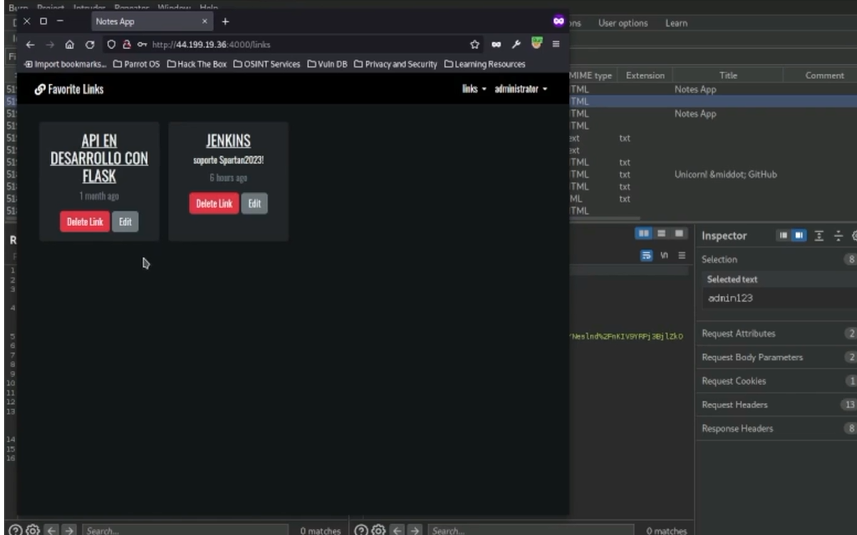Switch to the Learn tab
The height and width of the screenshot is (535, 857).
(676, 23)
